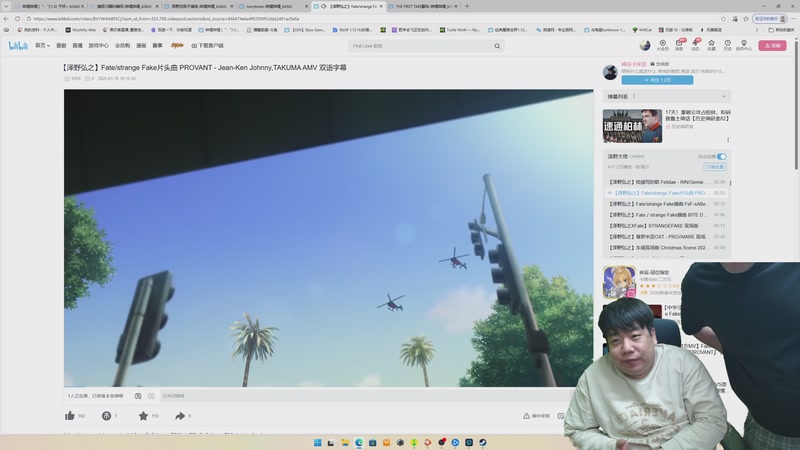Expand bookmarks overflow chevron
The image size is (800, 450).
(757, 30)
